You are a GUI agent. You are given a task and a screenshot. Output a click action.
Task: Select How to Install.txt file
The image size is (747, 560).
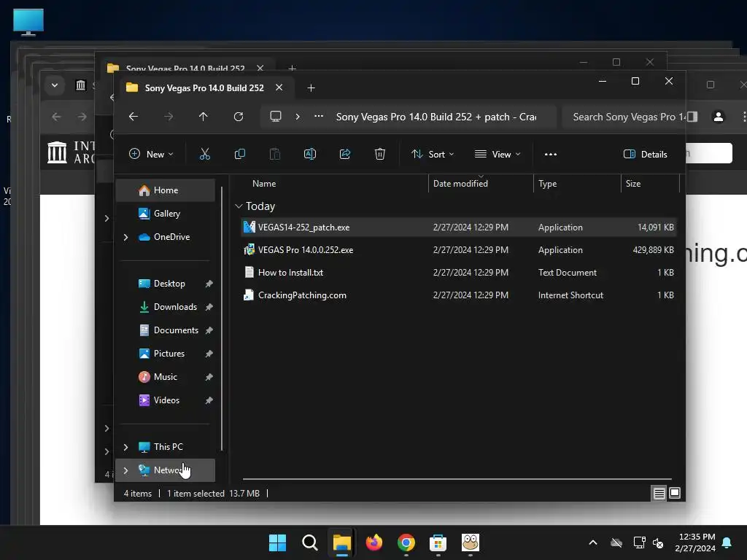[x=458, y=273]
